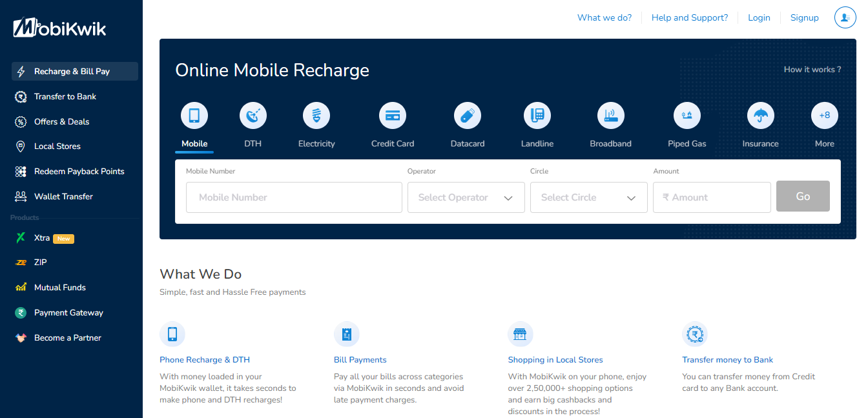This screenshot has width=868, height=418.
Task: Click the Wallet Transfer people icon
Action: pyautogui.click(x=21, y=197)
